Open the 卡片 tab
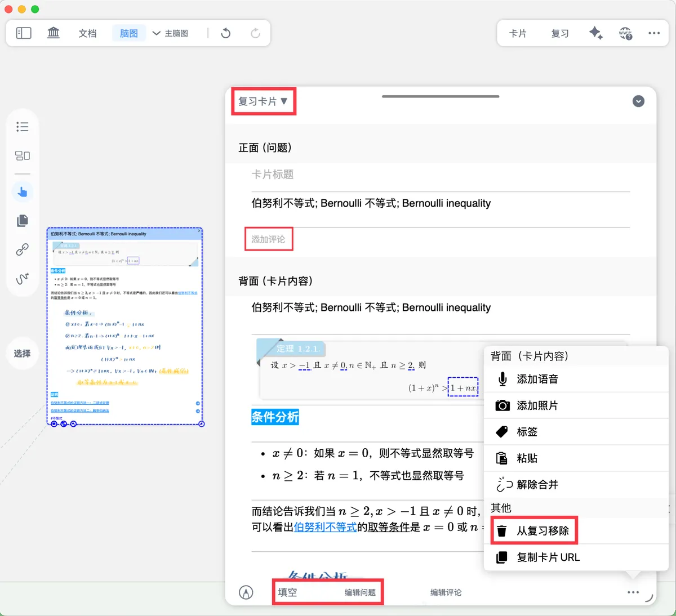Viewport: 676px width, 616px height. point(518,34)
